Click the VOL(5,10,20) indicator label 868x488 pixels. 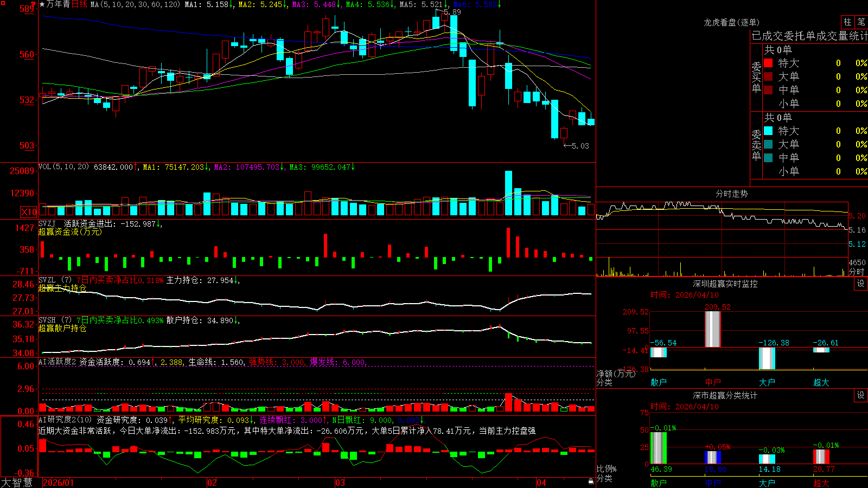64,167
